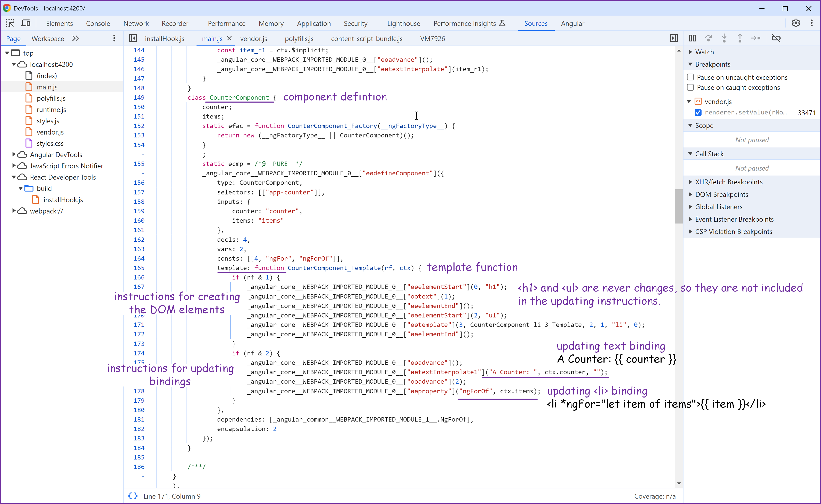Switch to vendor.js editor tab
This screenshot has width=821, height=504.
(x=254, y=38)
